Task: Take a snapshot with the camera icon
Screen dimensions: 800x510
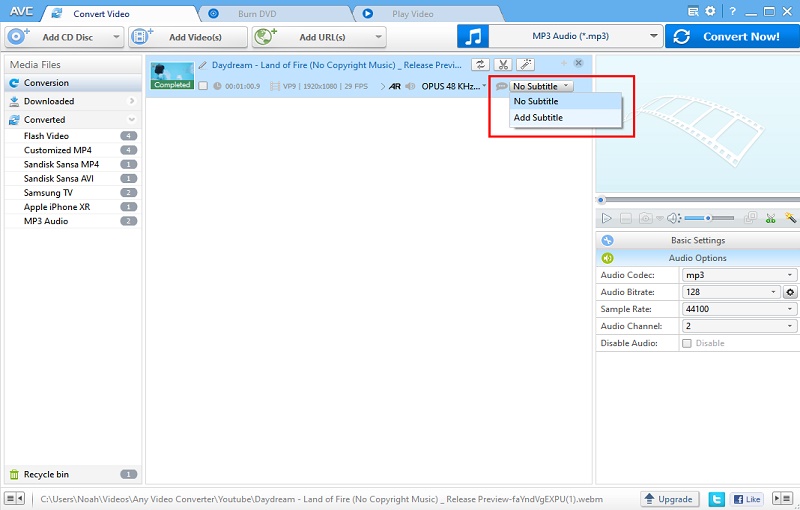Action: click(645, 218)
